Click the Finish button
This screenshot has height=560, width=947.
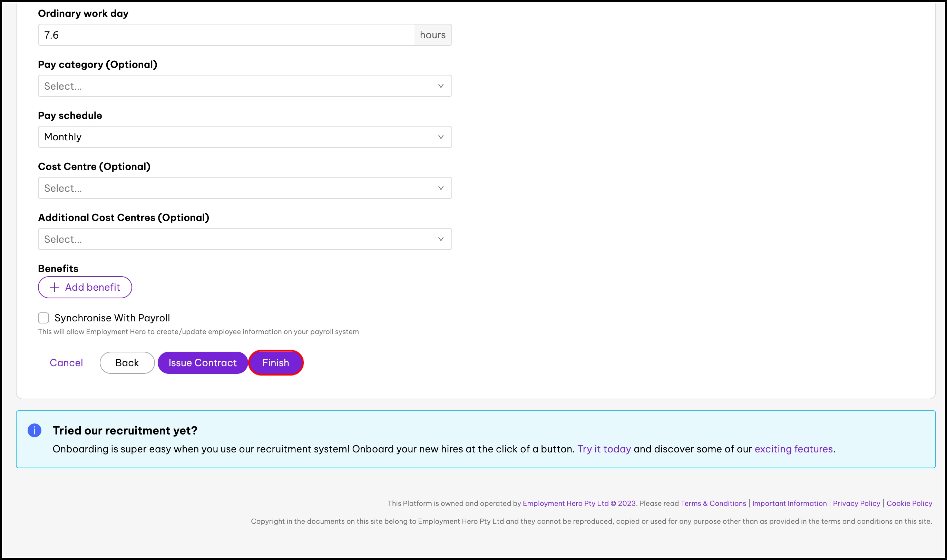click(276, 363)
